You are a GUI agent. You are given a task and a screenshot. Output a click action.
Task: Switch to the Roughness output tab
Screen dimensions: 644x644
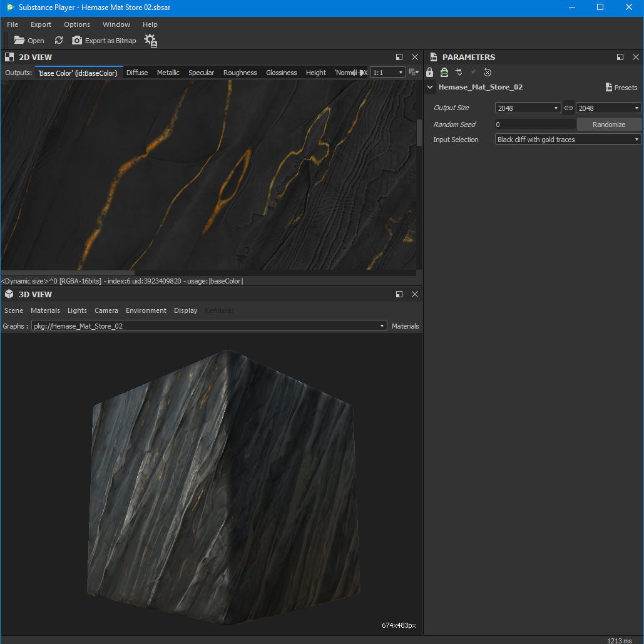click(x=240, y=73)
